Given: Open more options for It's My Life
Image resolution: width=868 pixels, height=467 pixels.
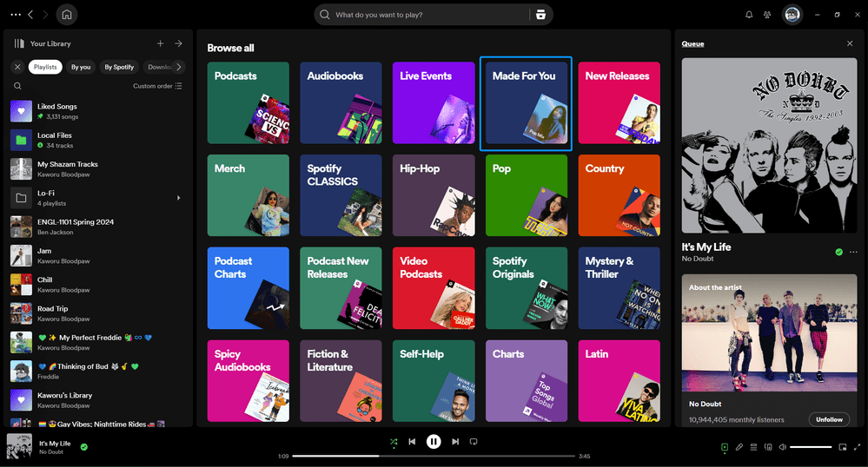Looking at the screenshot, I should point(853,252).
